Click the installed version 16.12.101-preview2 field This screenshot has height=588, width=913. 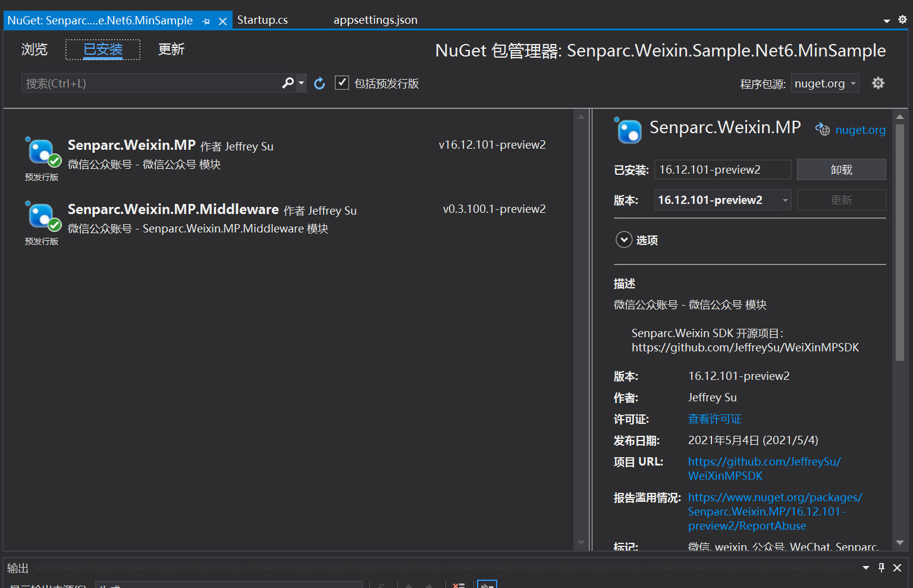tap(722, 169)
